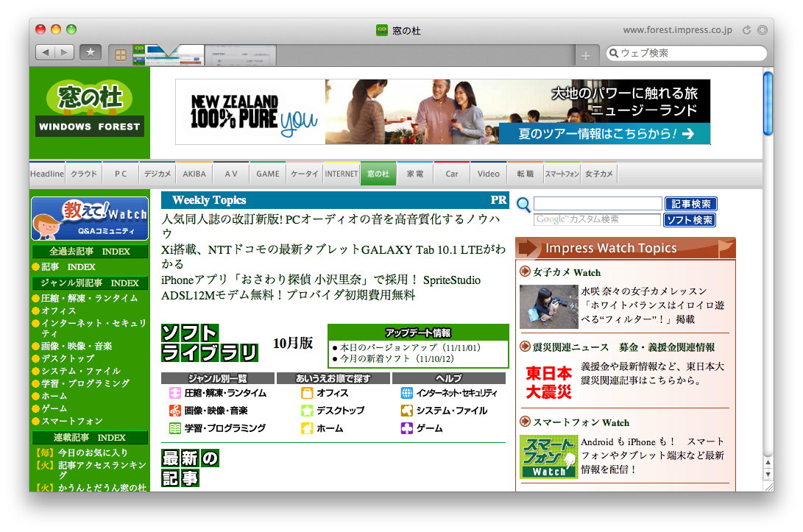Click inside the Google カスタム検索 field
803x532 pixels.
point(596,219)
